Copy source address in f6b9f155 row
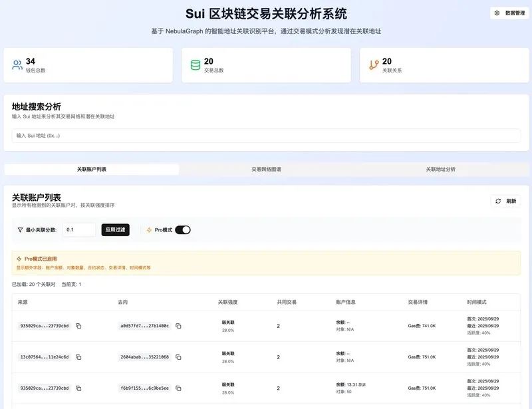Image resolution: width=532 pixels, height=409 pixels. click(x=78, y=388)
